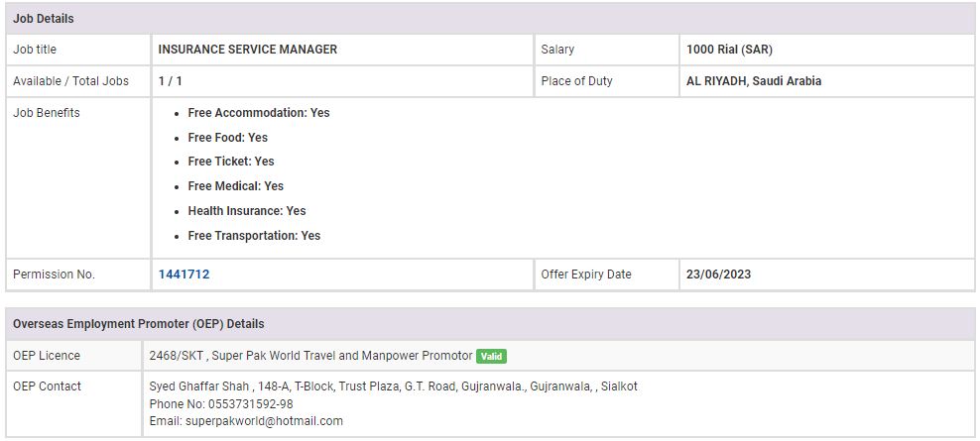
Task: Click the AL RIYADH, Saudi Arabia location
Action: click(754, 81)
